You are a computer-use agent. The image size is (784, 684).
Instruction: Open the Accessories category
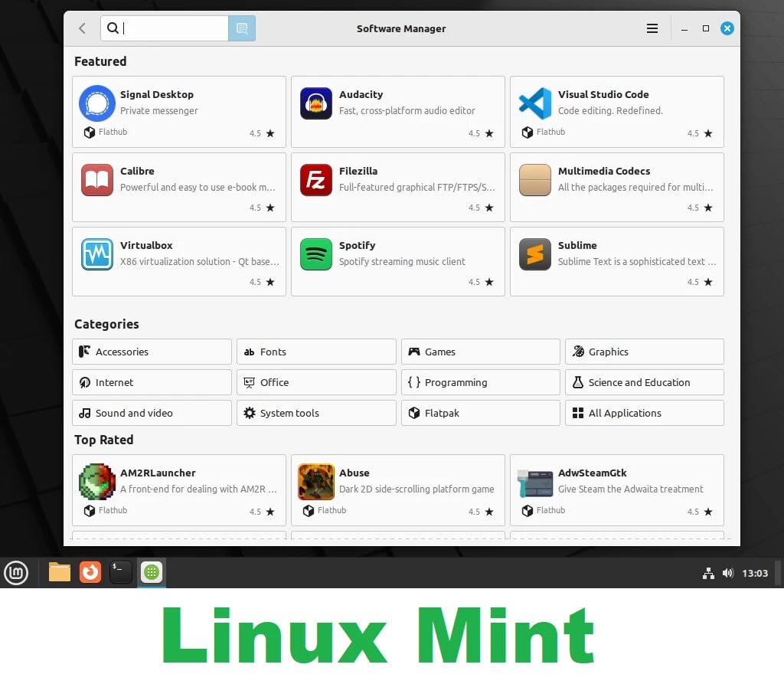tap(152, 352)
